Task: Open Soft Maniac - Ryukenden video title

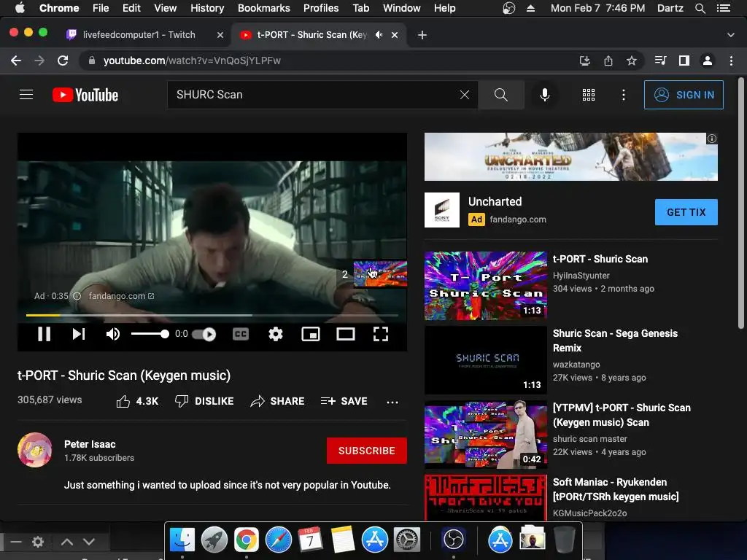Action: click(616, 489)
